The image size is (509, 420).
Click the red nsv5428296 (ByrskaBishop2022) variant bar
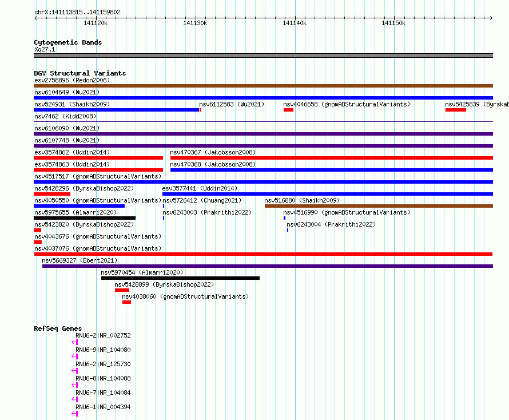tap(52, 194)
